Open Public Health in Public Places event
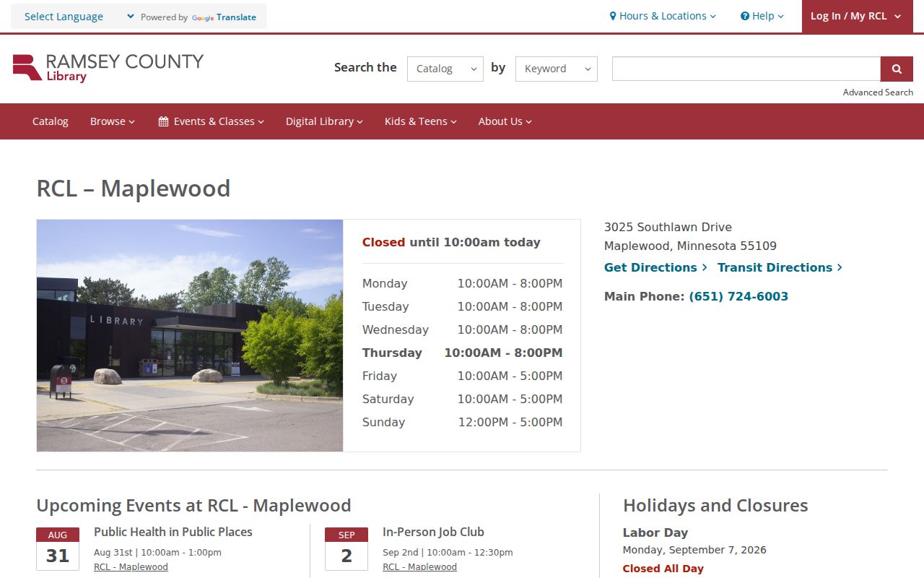The width and height of the screenshot is (924, 578). (x=173, y=532)
